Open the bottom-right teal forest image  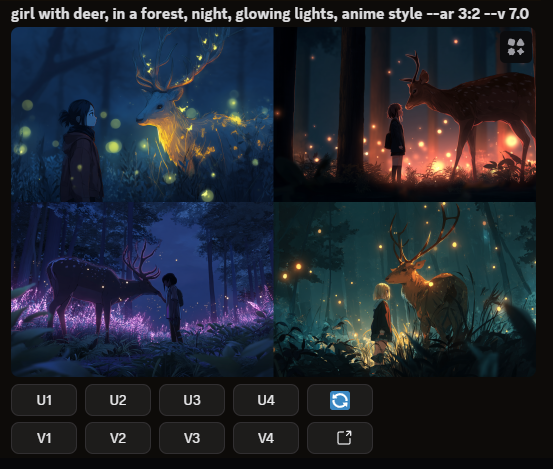click(405, 290)
